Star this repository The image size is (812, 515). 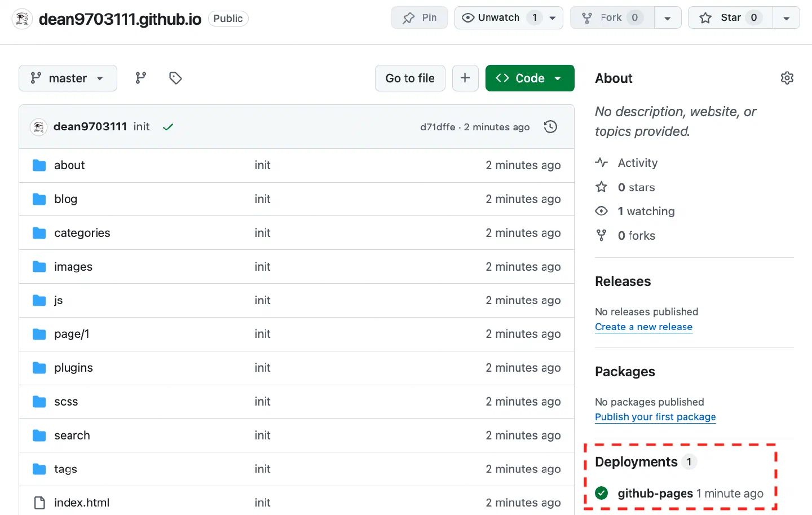(x=730, y=17)
